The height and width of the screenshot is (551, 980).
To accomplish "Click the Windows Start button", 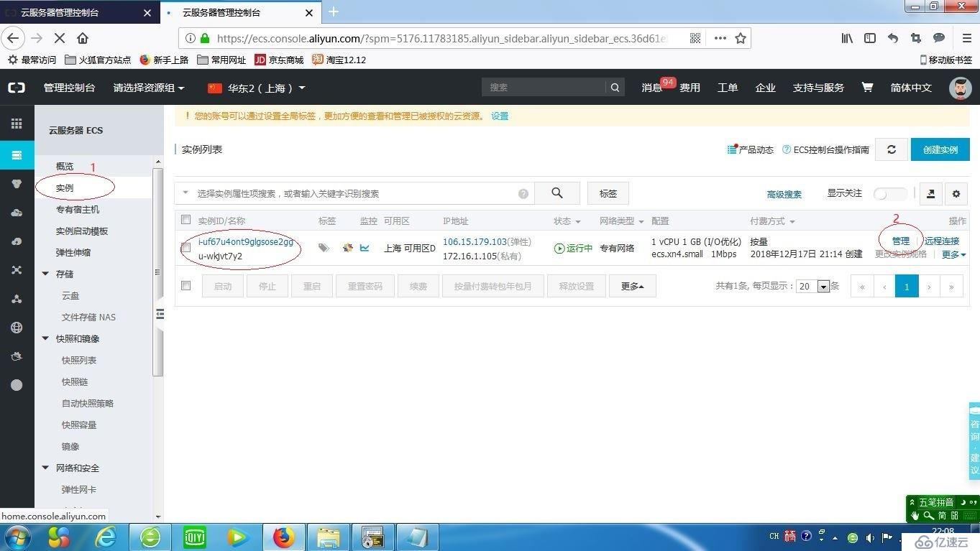I will [17, 537].
